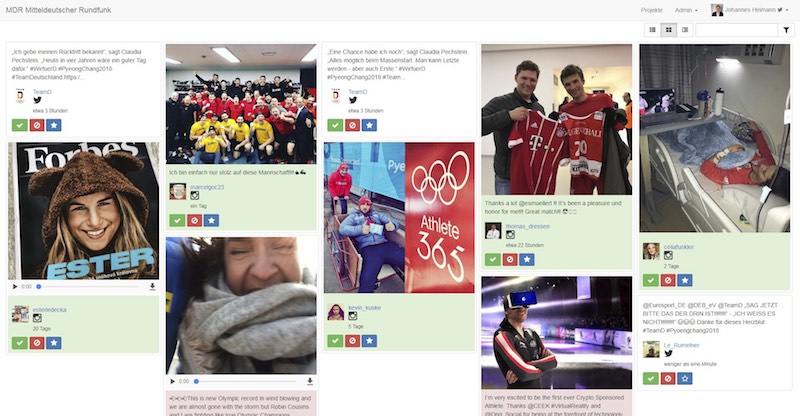This screenshot has width=800, height=416.
Task: Play the Forbes Ester media clip
Action: pos(15,287)
